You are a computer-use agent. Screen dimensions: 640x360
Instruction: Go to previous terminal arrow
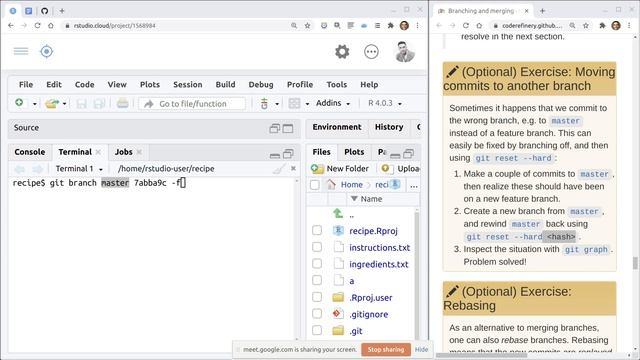(x=20, y=169)
